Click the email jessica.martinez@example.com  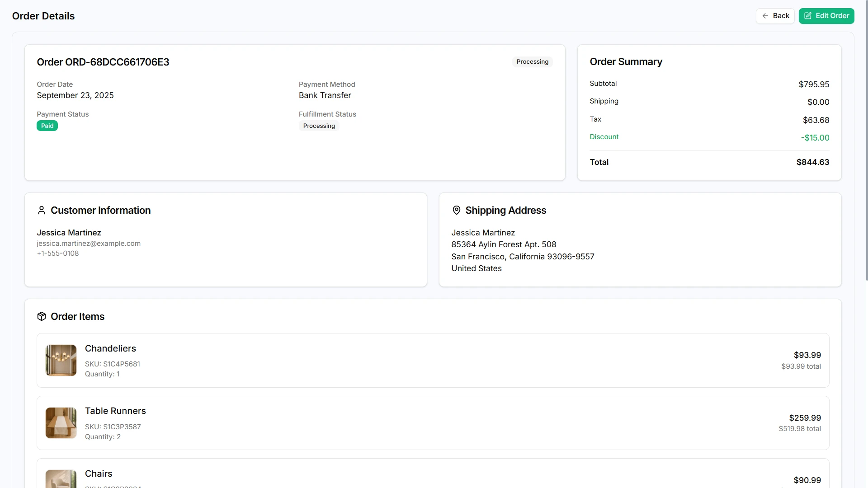pos(89,244)
